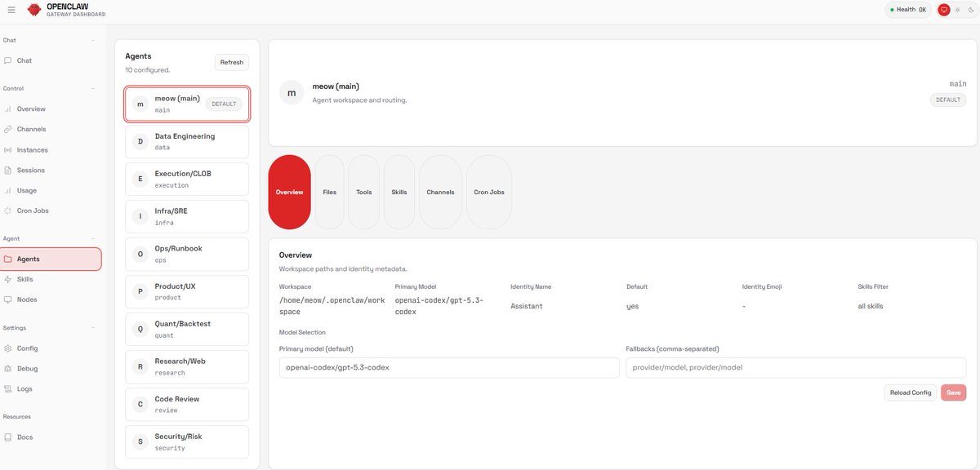The width and height of the screenshot is (980, 470).
Task: Click DEFAULT badge in agent header
Action: point(948,100)
